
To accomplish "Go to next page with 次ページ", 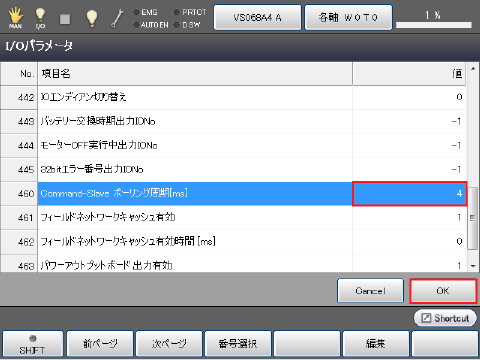I will click(169, 344).
